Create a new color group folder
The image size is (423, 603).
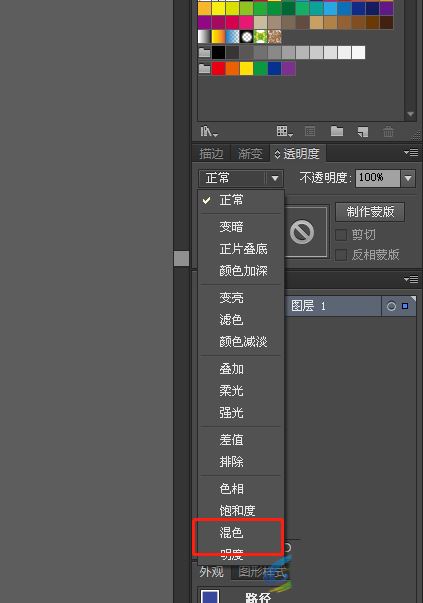click(337, 132)
